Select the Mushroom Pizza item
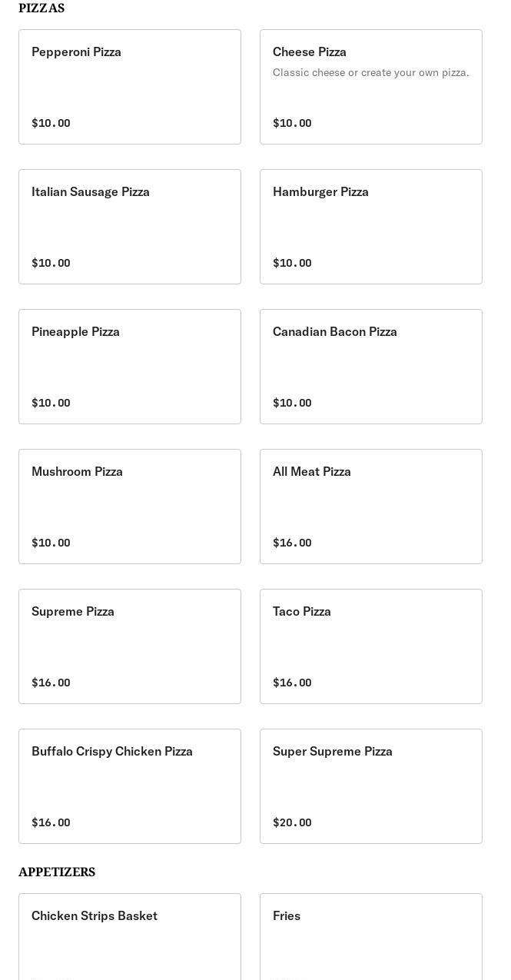Image resolution: width=511 pixels, height=980 pixels. [x=129, y=507]
